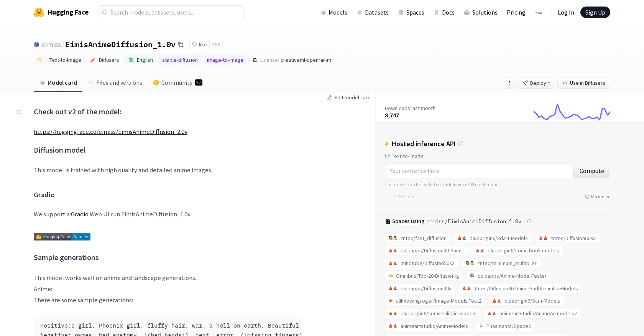Open Yntec/Diffusion60XX space

[567, 238]
